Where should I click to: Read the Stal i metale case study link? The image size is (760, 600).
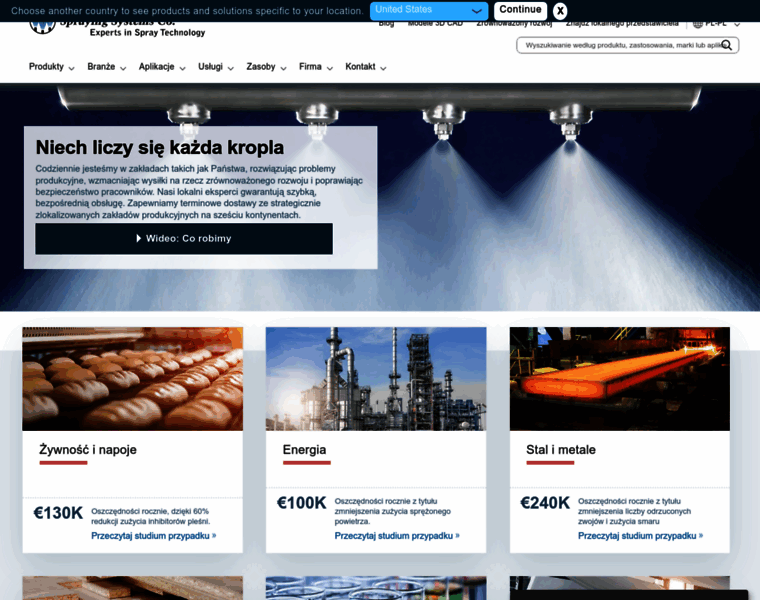pos(640,535)
